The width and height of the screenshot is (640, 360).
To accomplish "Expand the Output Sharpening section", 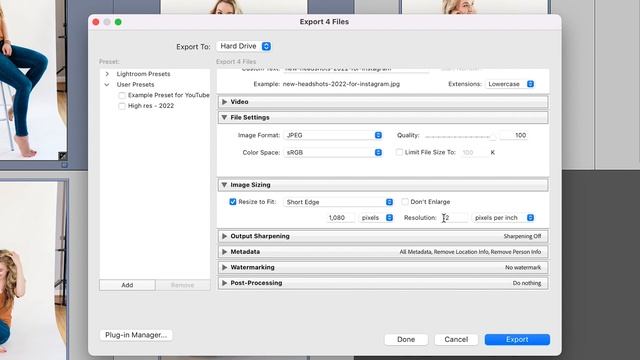I will 224,236.
